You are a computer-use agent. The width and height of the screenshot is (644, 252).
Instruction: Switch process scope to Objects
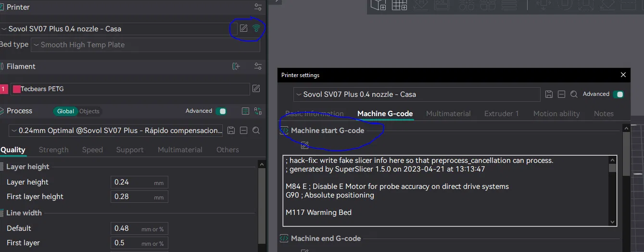coord(89,111)
